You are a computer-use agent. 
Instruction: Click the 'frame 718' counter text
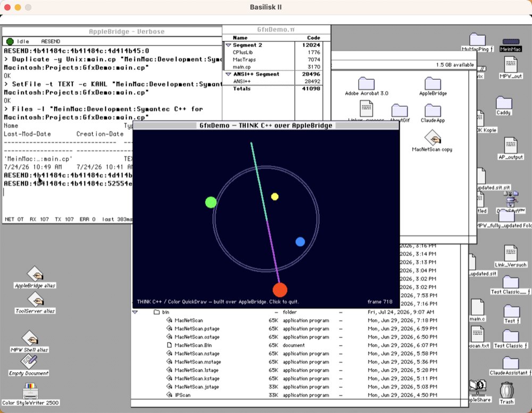click(380, 302)
